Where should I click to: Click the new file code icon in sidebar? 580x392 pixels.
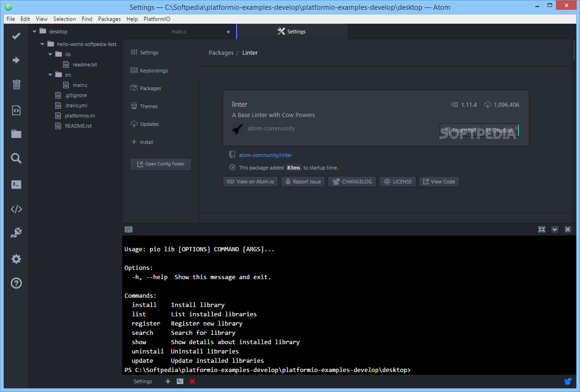(16, 110)
